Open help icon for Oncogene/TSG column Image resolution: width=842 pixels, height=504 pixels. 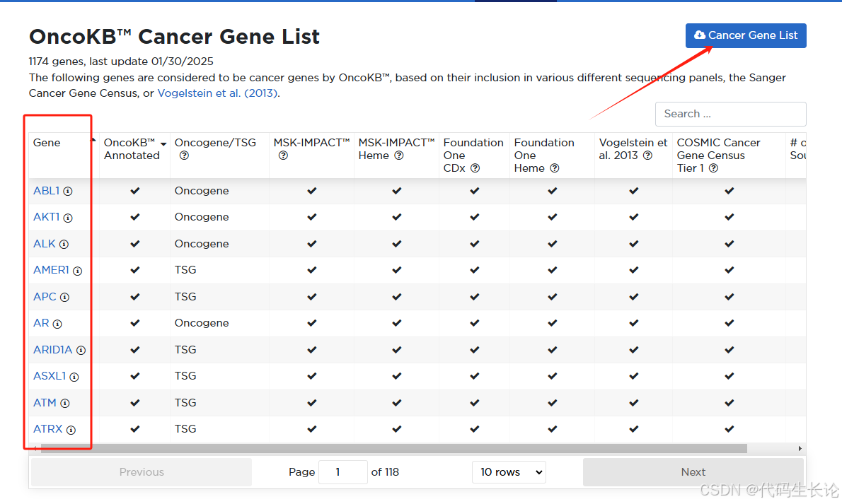(184, 156)
